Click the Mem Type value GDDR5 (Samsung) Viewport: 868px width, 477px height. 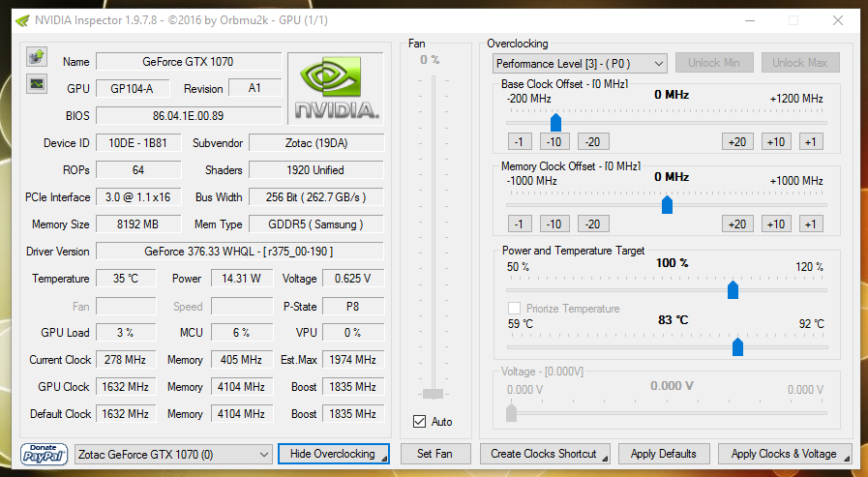(x=316, y=224)
